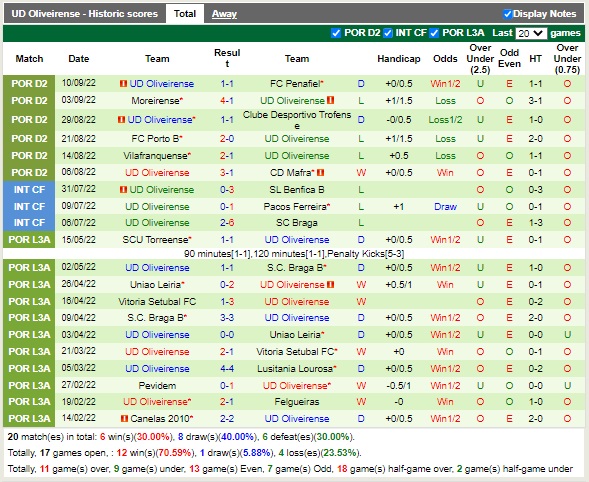Click red card icon in 29/08/22 Trofense row
This screenshot has width=589, height=482.
tap(121, 119)
